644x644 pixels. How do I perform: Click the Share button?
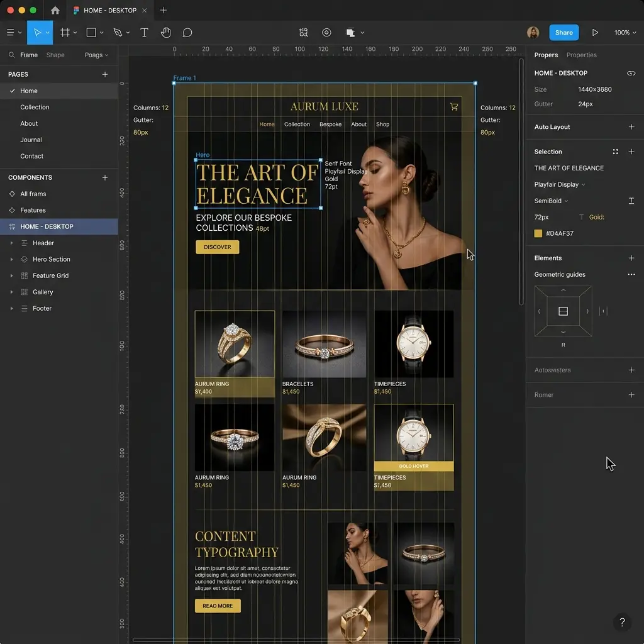[564, 33]
